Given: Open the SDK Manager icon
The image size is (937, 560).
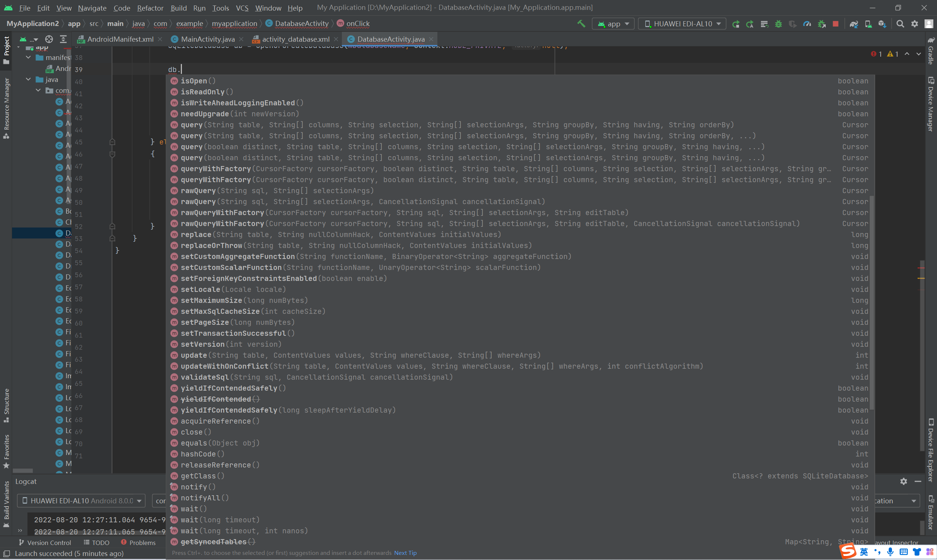Looking at the screenshot, I should tap(882, 24).
